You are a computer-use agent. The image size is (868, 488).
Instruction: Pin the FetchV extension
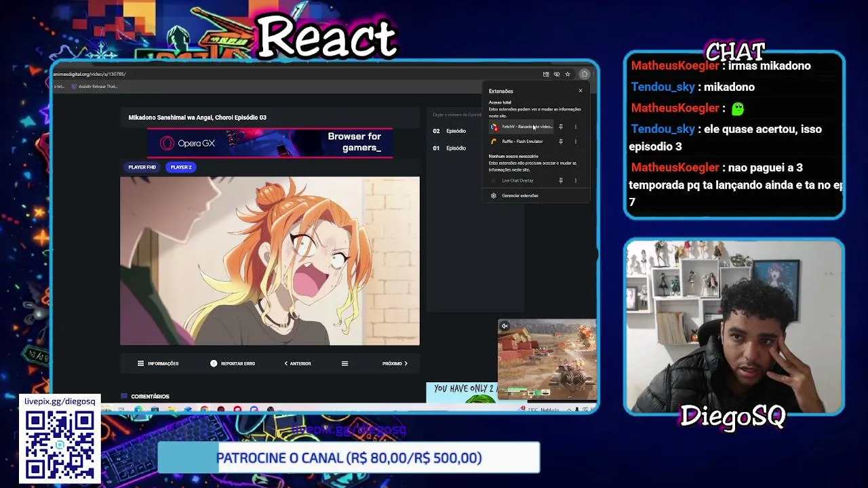(x=561, y=127)
